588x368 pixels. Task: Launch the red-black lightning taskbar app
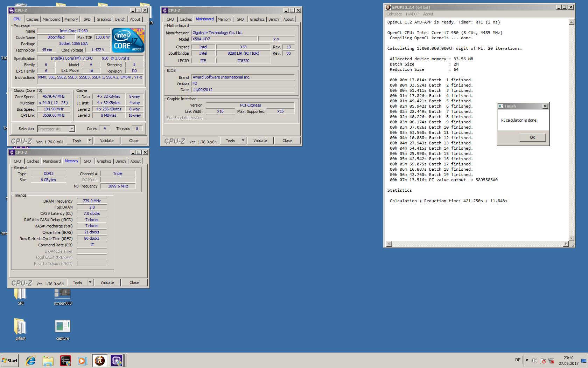[x=65, y=360]
